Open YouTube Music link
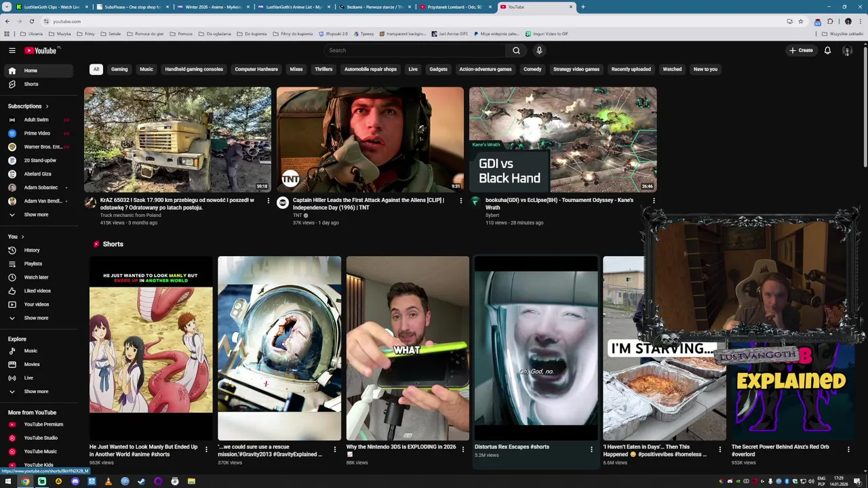 coord(39,451)
